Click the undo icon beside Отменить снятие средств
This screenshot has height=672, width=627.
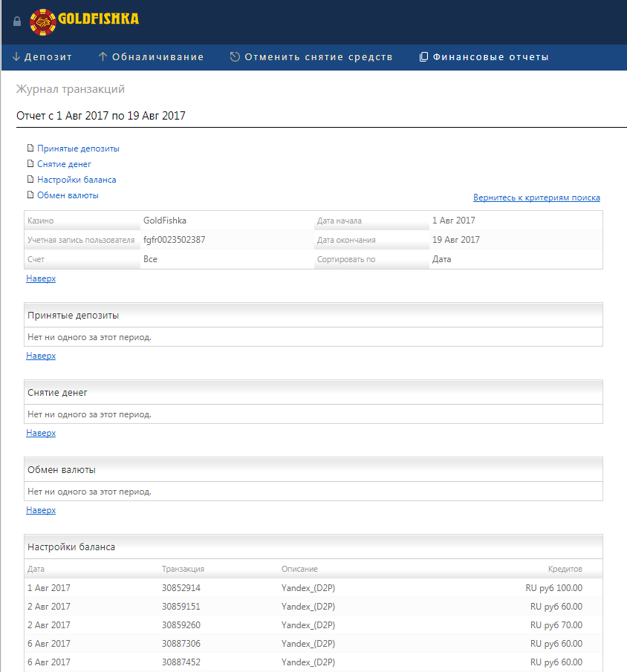235,57
